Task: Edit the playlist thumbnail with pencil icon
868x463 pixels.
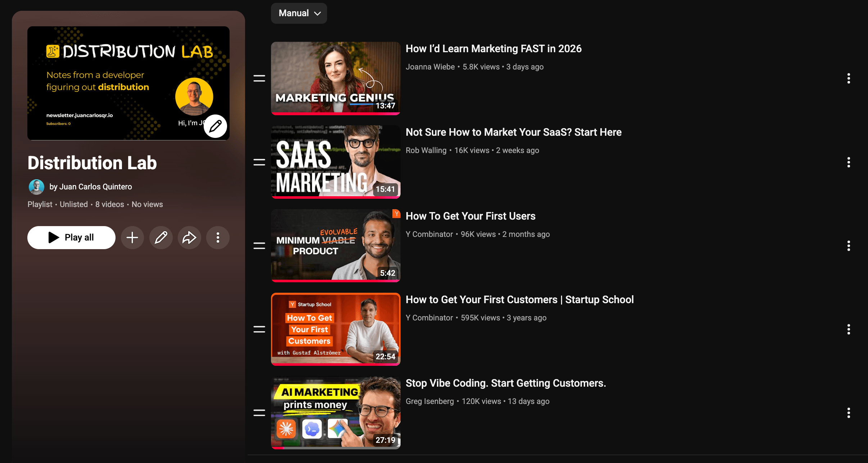Action: point(215,126)
